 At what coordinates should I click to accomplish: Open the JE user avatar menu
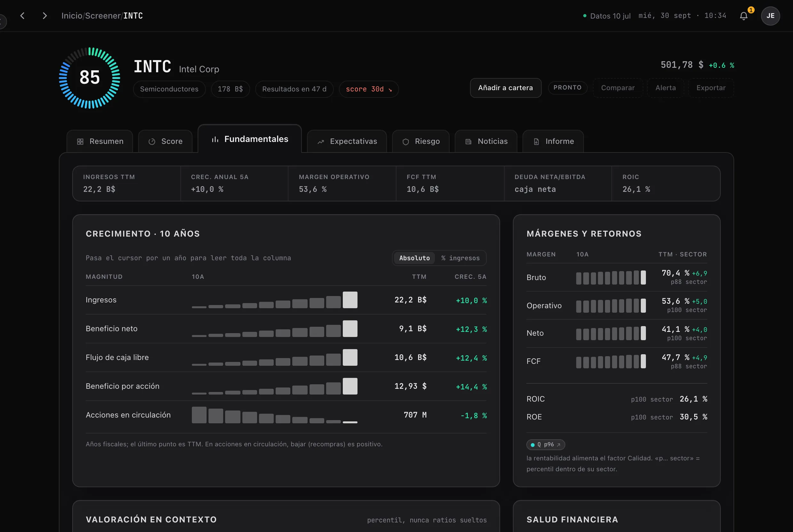pyautogui.click(x=770, y=16)
